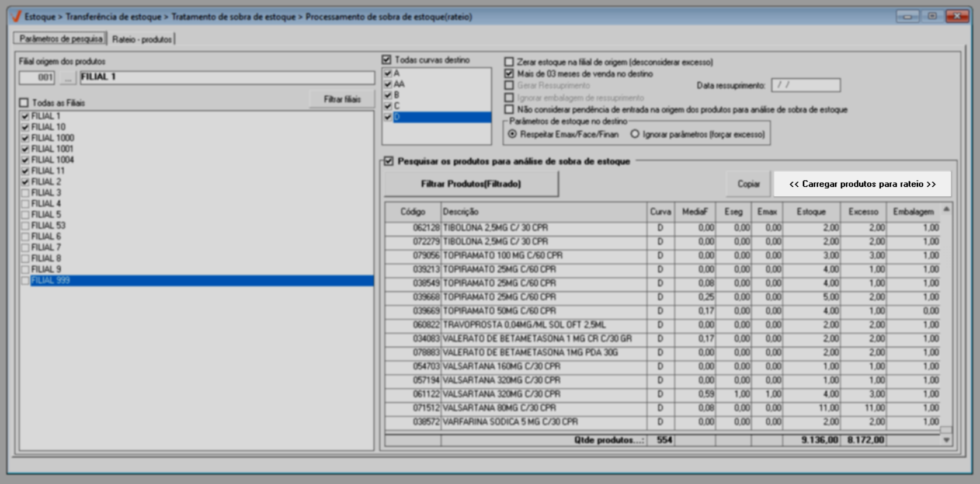Select 'Ignorar parâmetros (forçar excesso)' option

click(x=635, y=134)
